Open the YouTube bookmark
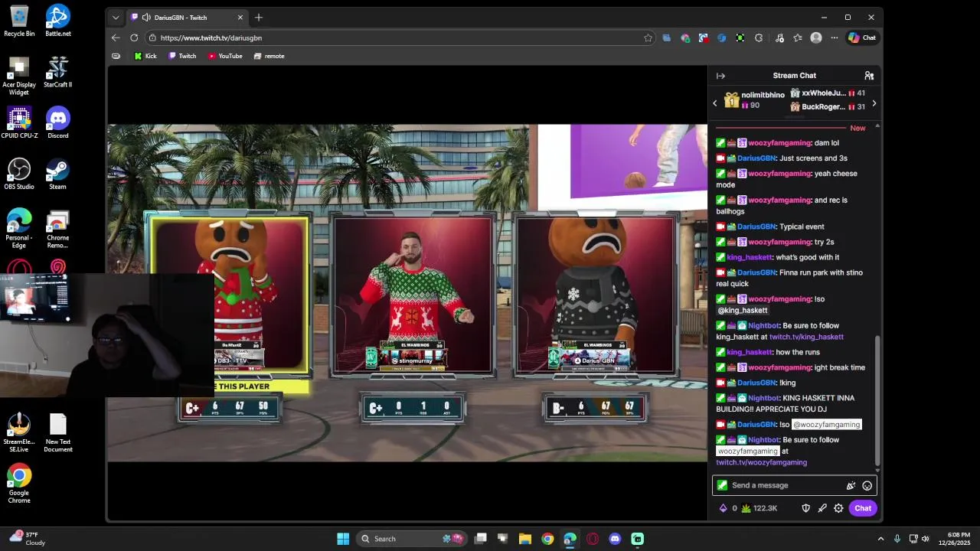Image resolution: width=980 pixels, height=551 pixels. 225,56
